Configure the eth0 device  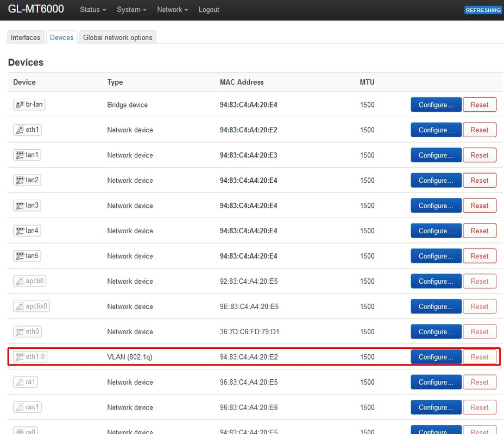[436, 331]
